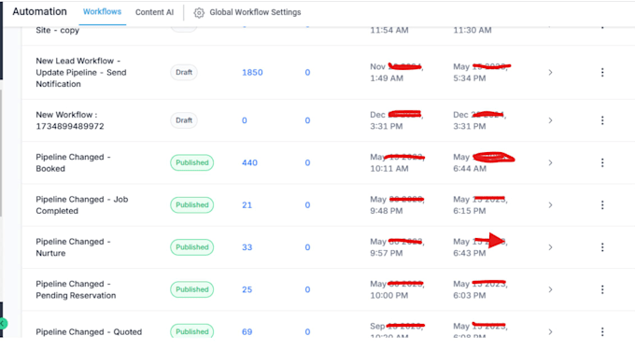Open the three-dot menu for New Workflow : 1734899489972

click(x=602, y=120)
